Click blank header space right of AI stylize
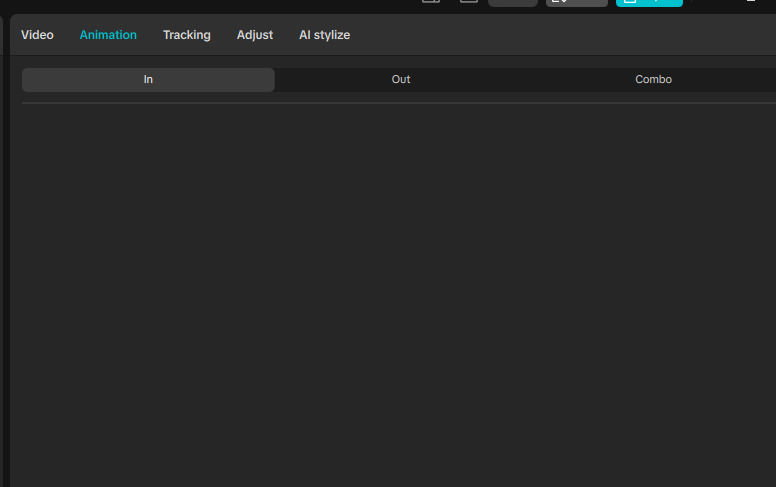Viewport: 776px width, 487px height. pyautogui.click(x=560, y=35)
